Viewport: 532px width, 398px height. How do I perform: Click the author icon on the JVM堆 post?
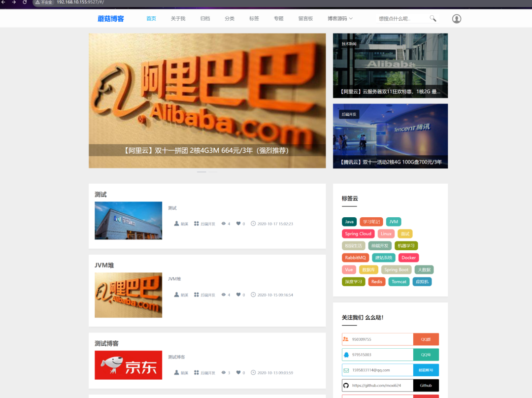(176, 295)
